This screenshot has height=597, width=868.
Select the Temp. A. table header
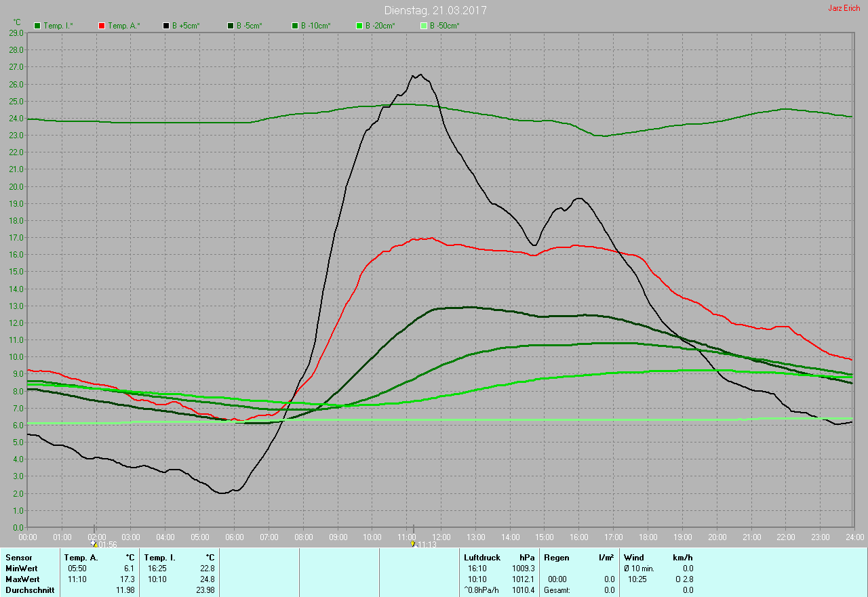(81, 558)
